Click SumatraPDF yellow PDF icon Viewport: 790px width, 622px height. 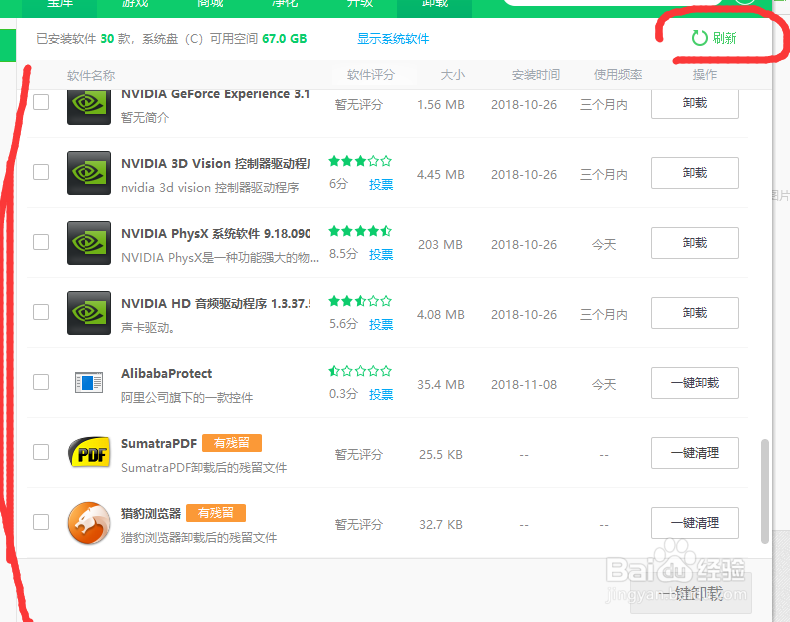pos(89,452)
